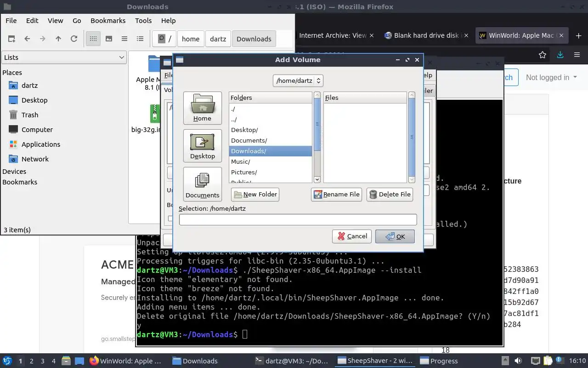The height and width of the screenshot is (368, 588).
Task: Click the Folders list scroll down arrow
Action: pyautogui.click(x=317, y=179)
